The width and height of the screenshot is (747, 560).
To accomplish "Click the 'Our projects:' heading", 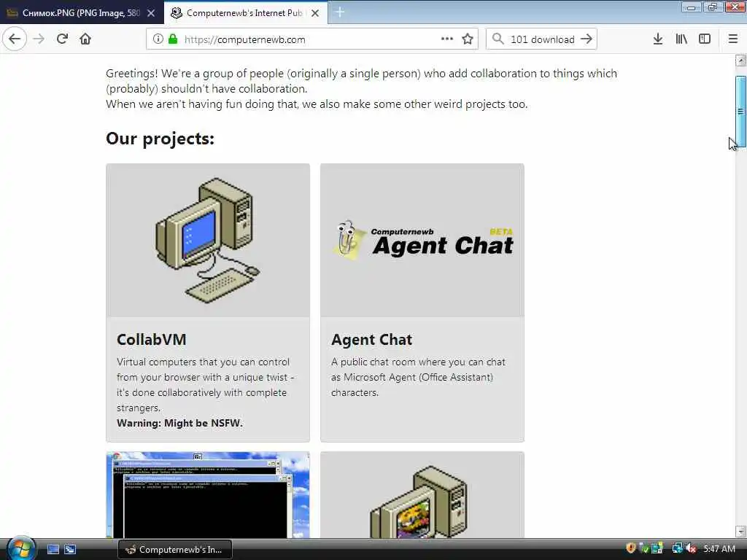I will pos(160,139).
